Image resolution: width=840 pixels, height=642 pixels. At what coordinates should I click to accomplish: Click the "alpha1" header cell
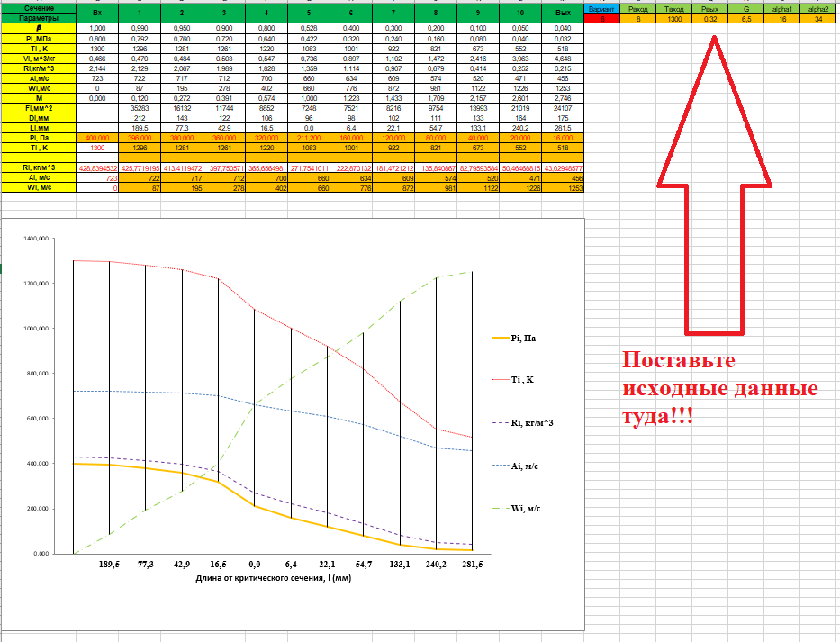click(782, 9)
